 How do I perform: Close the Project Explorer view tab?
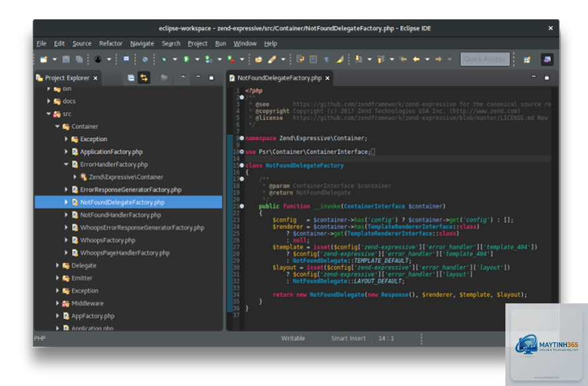(x=95, y=78)
